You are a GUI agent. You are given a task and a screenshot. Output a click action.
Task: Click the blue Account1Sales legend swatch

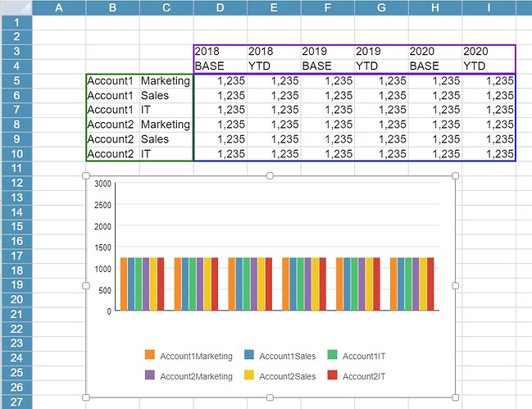click(248, 355)
